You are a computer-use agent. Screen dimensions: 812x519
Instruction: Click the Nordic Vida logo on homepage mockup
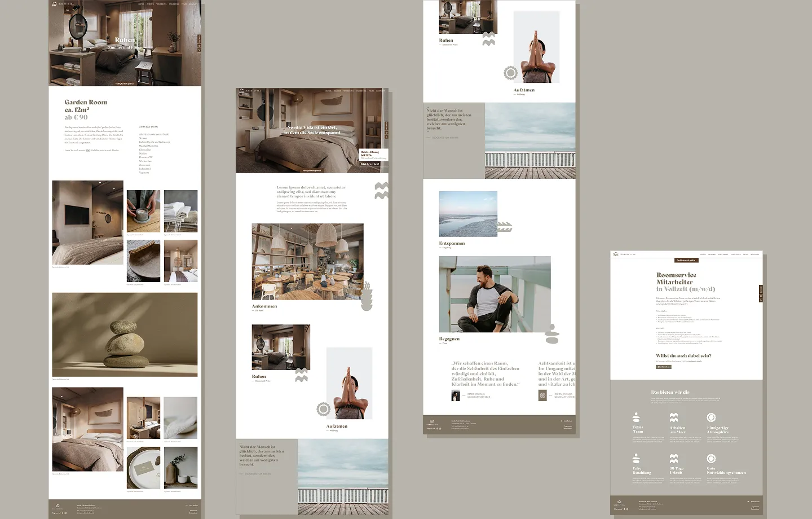coord(241,91)
